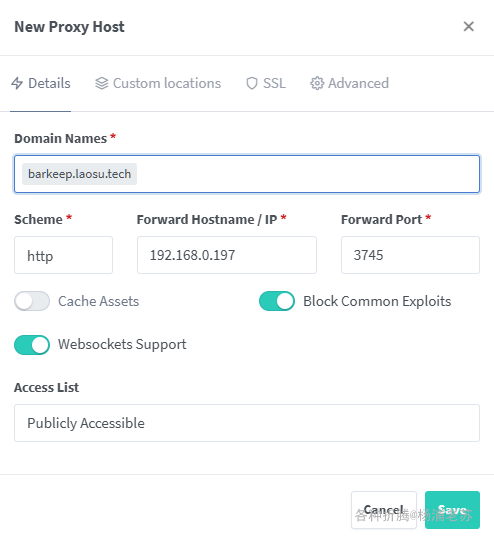Viewport: 494px width, 542px height.
Task: Click the layers icon for Custom locations
Action: click(x=102, y=83)
